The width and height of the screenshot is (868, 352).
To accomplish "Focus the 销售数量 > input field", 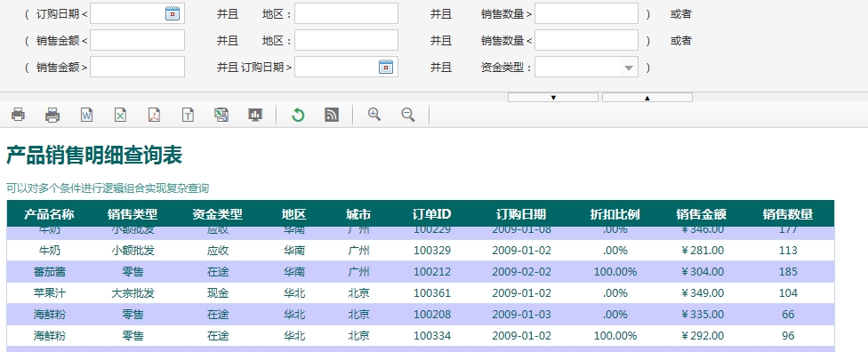I will click(586, 14).
